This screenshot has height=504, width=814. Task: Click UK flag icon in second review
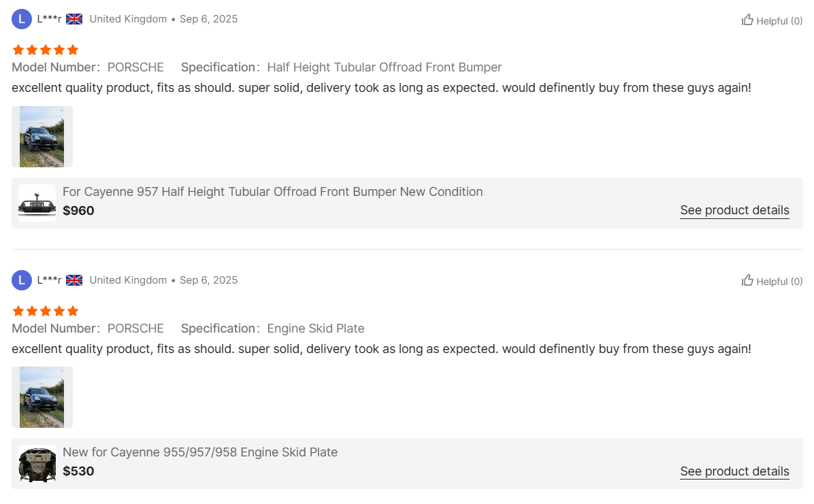tap(74, 280)
